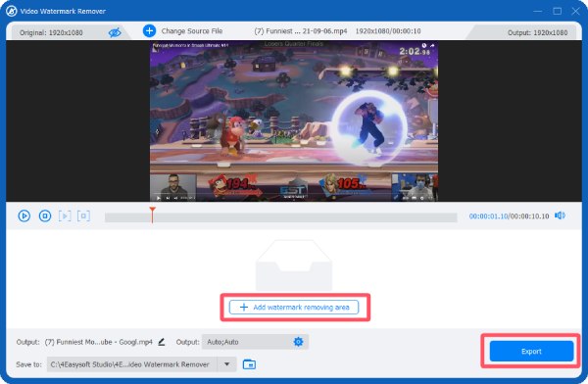This screenshot has height=384, width=588.
Task: Click the orange playhead marker on timeline
Action: point(152,215)
